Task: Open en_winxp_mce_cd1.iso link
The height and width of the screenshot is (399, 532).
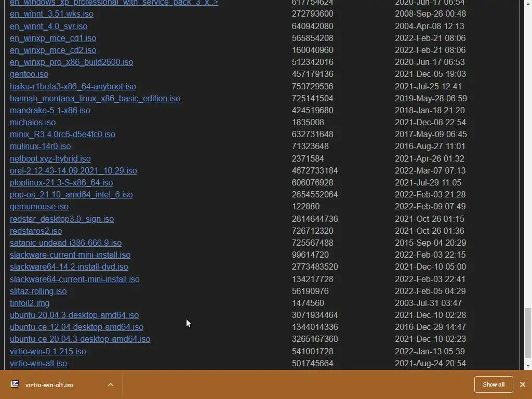Action: (53, 38)
